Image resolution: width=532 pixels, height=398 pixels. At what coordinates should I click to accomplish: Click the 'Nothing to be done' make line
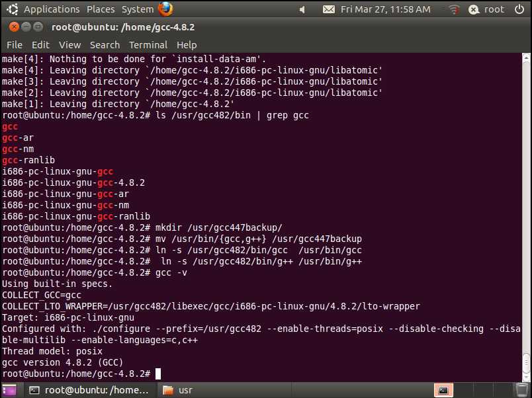(134, 59)
